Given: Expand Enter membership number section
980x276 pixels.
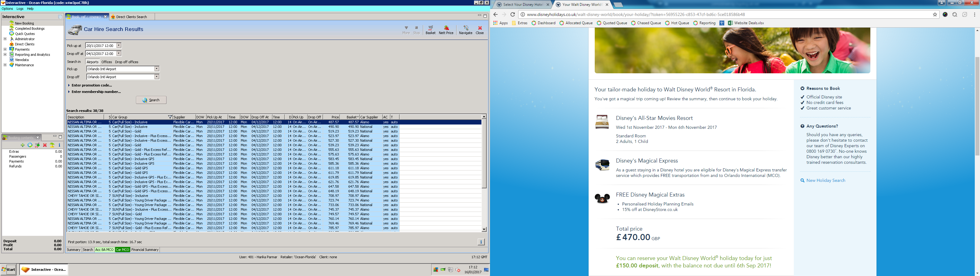Looking at the screenshot, I should 94,92.
